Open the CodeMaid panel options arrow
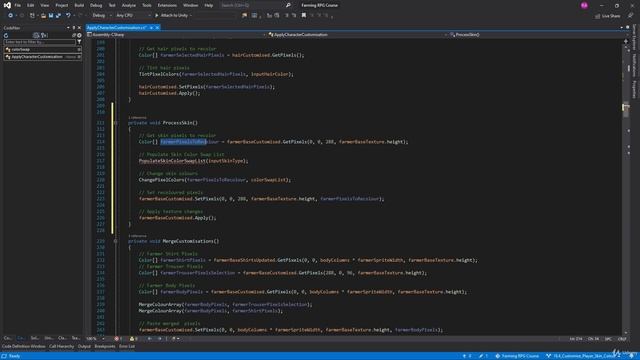 [68, 28]
